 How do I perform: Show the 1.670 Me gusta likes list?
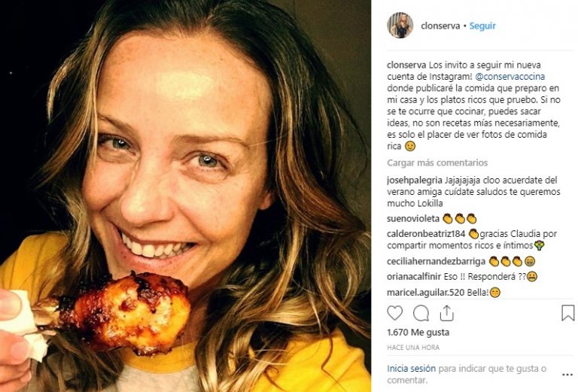[407, 332]
